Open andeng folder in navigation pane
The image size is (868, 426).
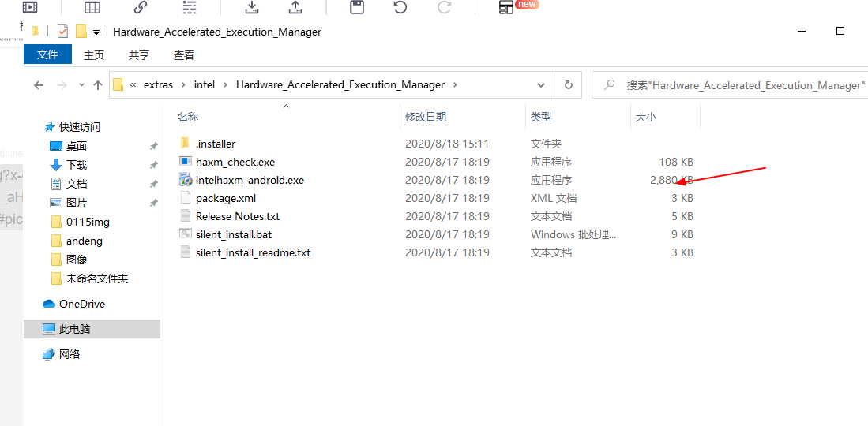[85, 241]
